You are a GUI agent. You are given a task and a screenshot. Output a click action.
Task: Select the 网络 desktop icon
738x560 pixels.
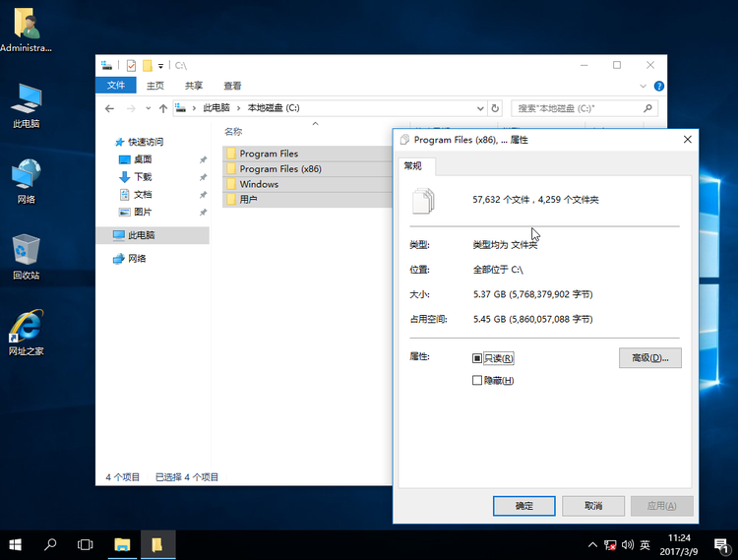pos(26,181)
